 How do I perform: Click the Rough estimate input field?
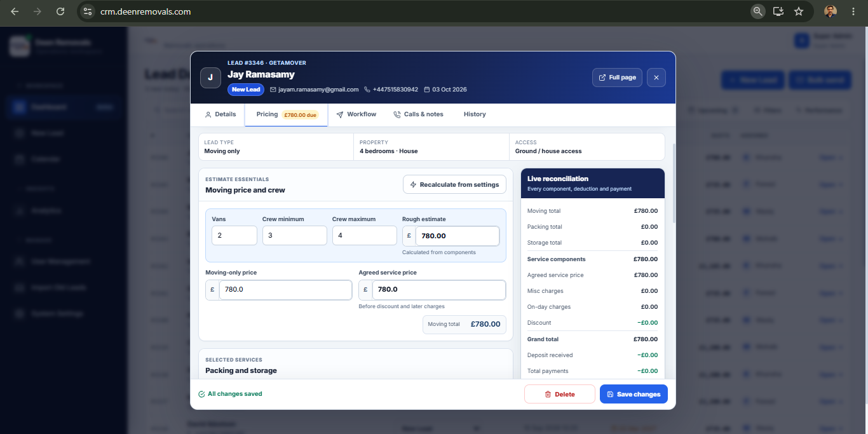point(458,236)
